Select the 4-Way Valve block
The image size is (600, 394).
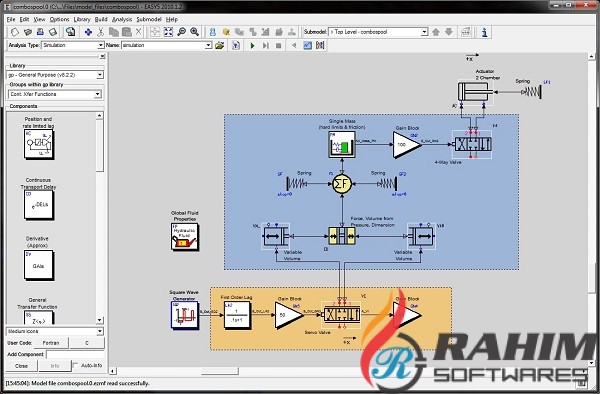pyautogui.click(x=472, y=145)
